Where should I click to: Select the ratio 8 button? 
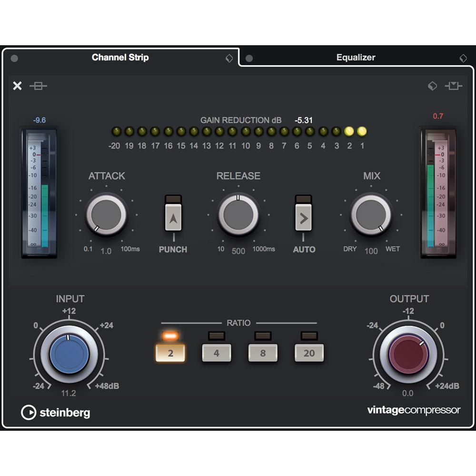(x=263, y=353)
